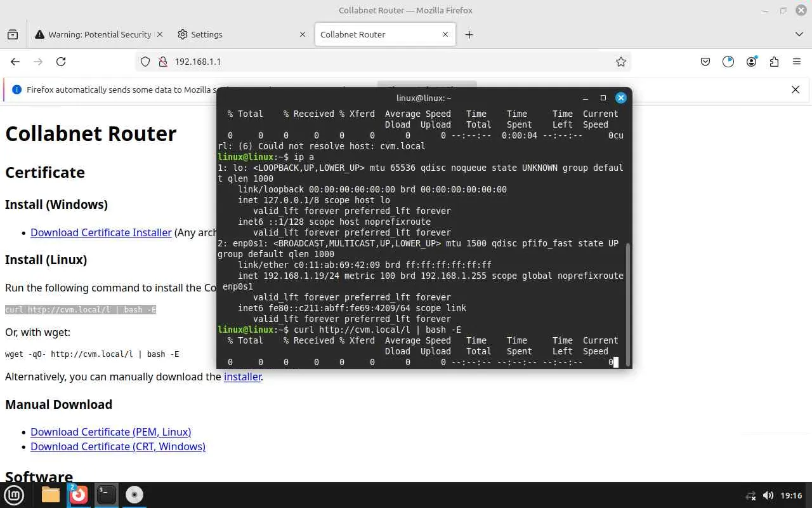812x508 pixels.
Task: Click the address bar showing 192.168.1.1
Action: [383, 62]
